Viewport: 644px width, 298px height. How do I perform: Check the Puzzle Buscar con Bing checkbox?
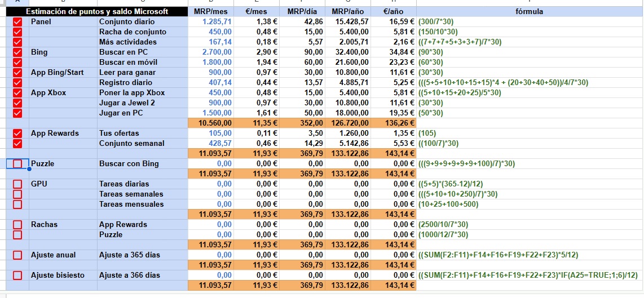[17, 164]
